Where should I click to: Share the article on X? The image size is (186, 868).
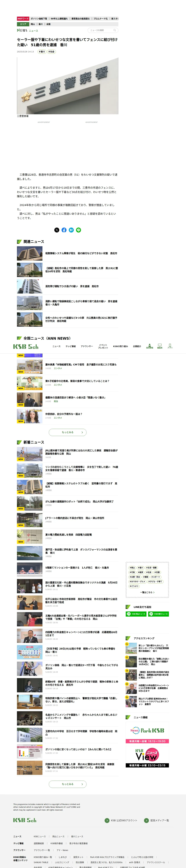tap(57, 230)
